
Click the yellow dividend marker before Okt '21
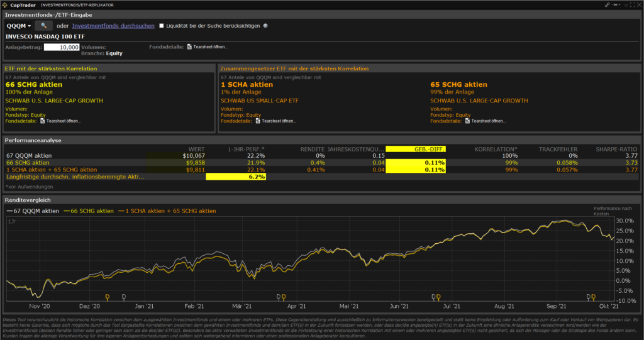(593, 297)
